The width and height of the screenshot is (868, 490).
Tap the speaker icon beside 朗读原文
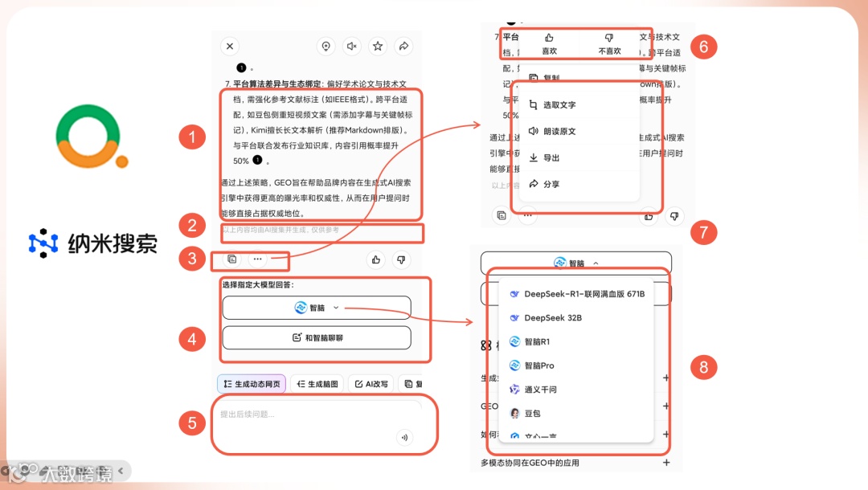click(x=533, y=131)
